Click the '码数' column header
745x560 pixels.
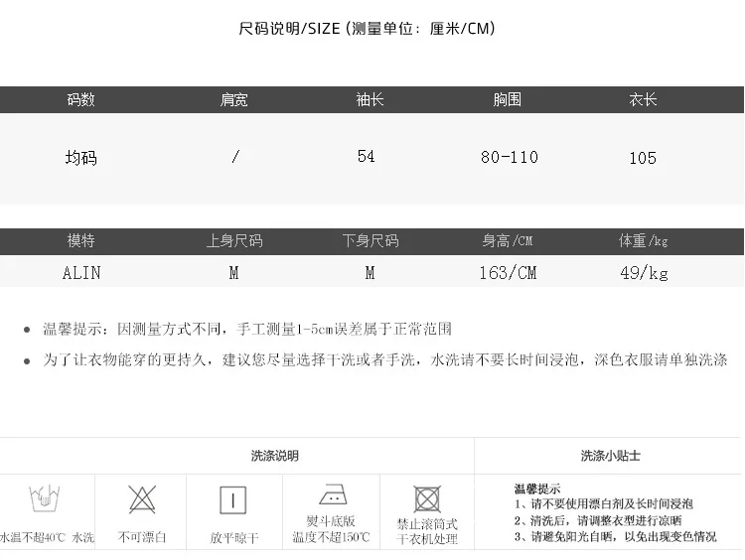pyautogui.click(x=80, y=99)
